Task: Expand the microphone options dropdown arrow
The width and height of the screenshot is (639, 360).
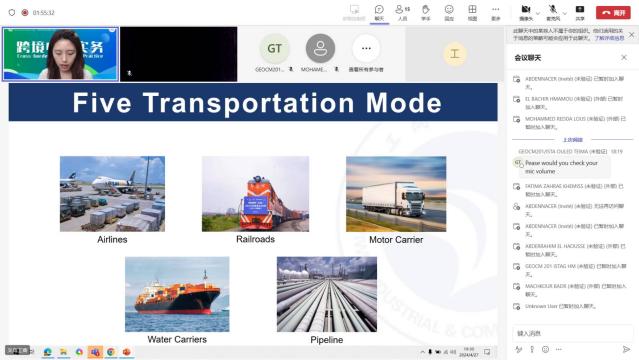Action: pos(564,13)
